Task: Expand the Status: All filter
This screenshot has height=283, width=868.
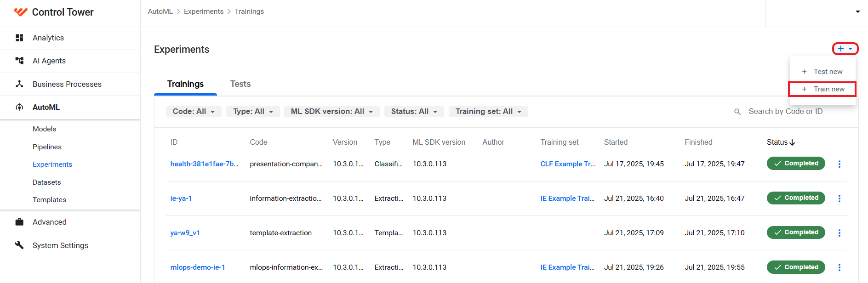Action: 414,112
